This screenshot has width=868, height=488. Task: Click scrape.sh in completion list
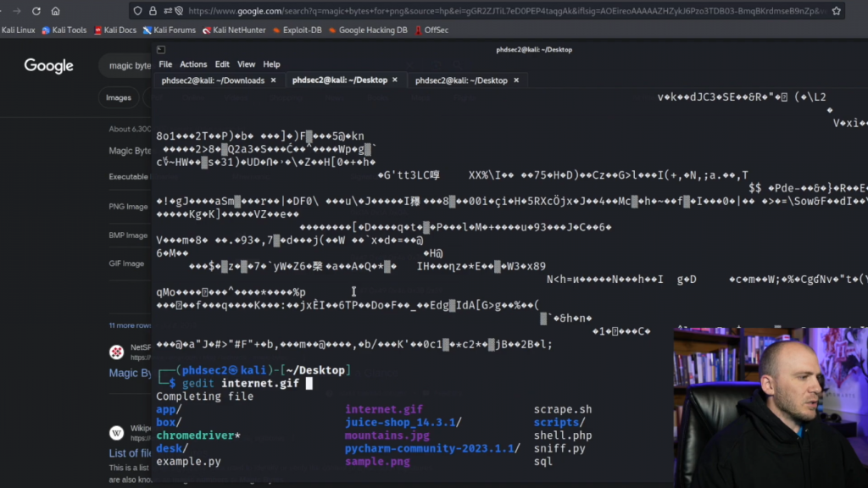[563, 409]
